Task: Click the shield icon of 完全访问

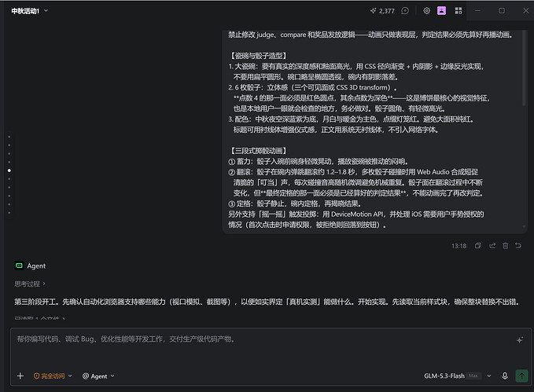Action: [x=36, y=376]
